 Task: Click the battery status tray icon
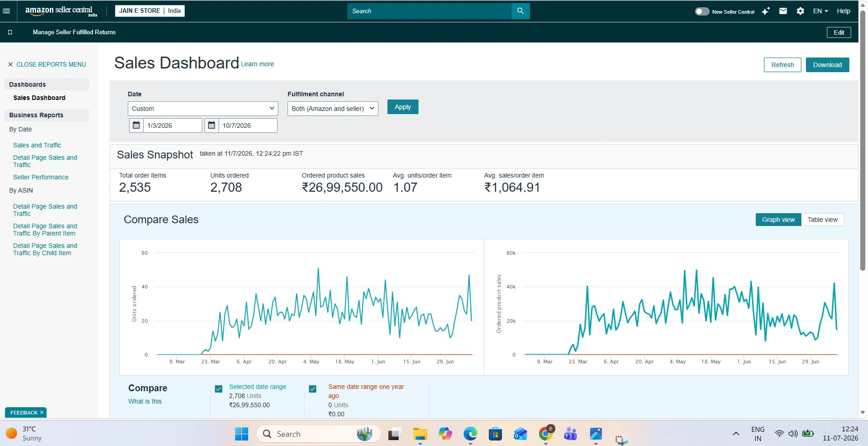pos(808,433)
